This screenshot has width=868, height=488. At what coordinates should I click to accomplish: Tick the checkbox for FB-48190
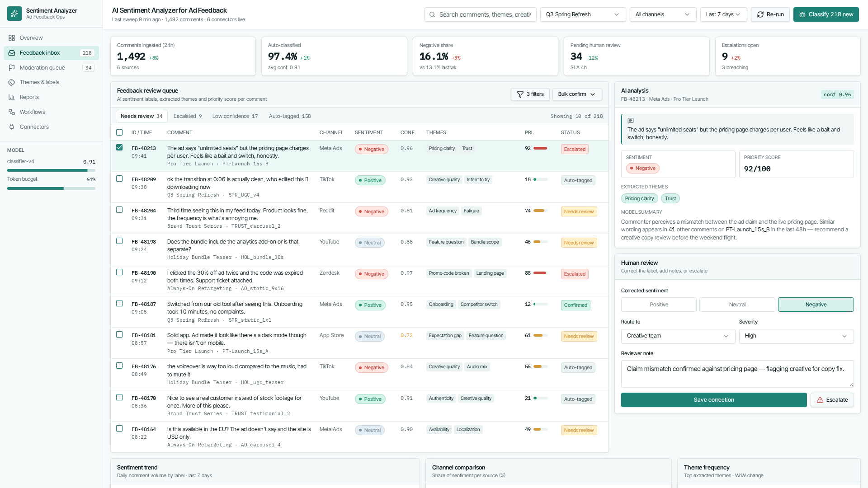coord(119,272)
